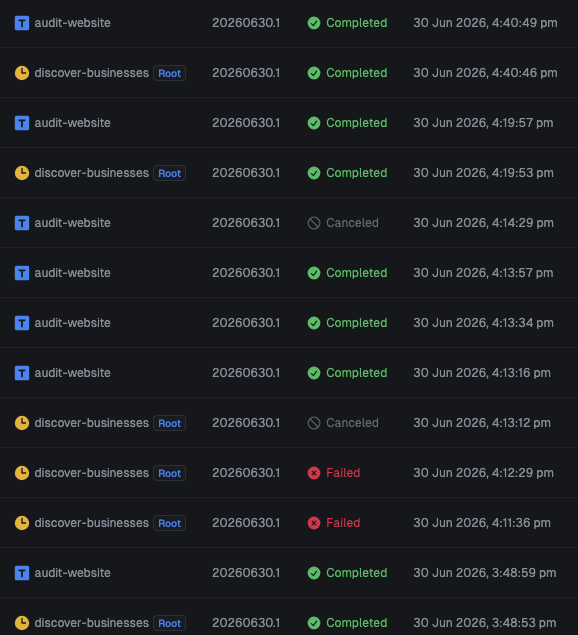Click Root badge on failed 4:12:29 pm run

(169, 473)
